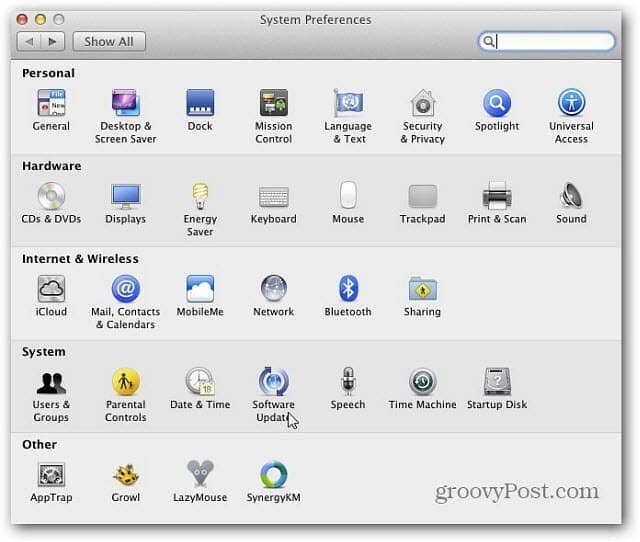Go forward with the right arrow button
This screenshot has height=542, width=640.
pos(53,42)
